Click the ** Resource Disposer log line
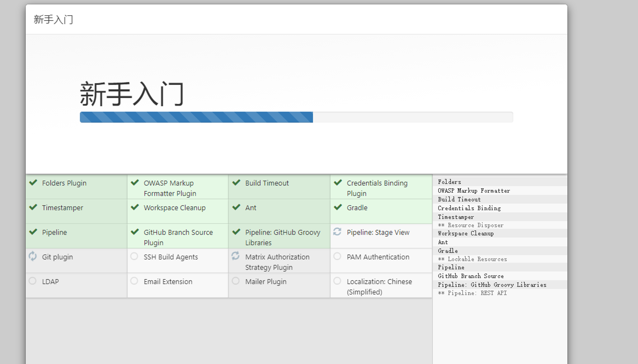This screenshot has width=638, height=364. [x=471, y=225]
